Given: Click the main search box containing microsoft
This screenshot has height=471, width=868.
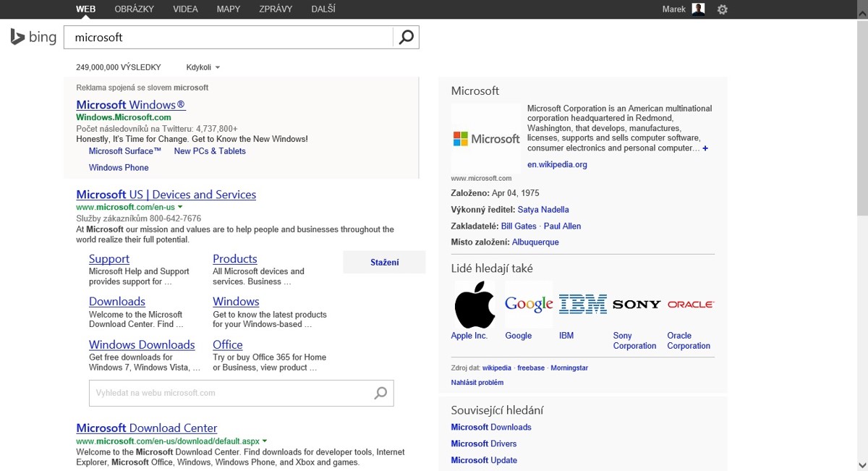Looking at the screenshot, I should [229, 37].
